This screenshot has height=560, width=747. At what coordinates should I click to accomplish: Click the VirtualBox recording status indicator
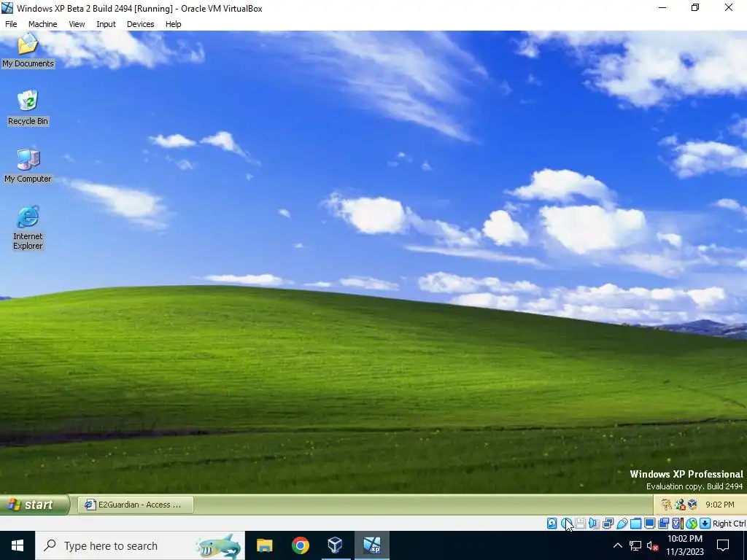(x=663, y=524)
